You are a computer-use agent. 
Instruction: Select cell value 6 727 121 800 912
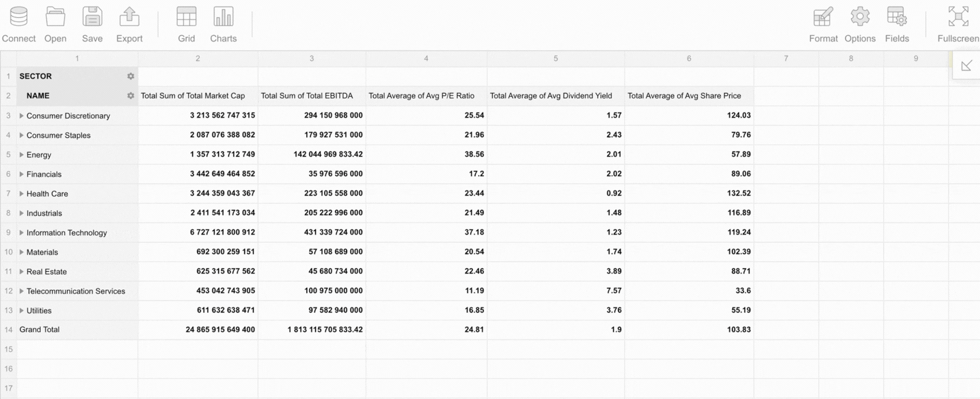point(198,232)
